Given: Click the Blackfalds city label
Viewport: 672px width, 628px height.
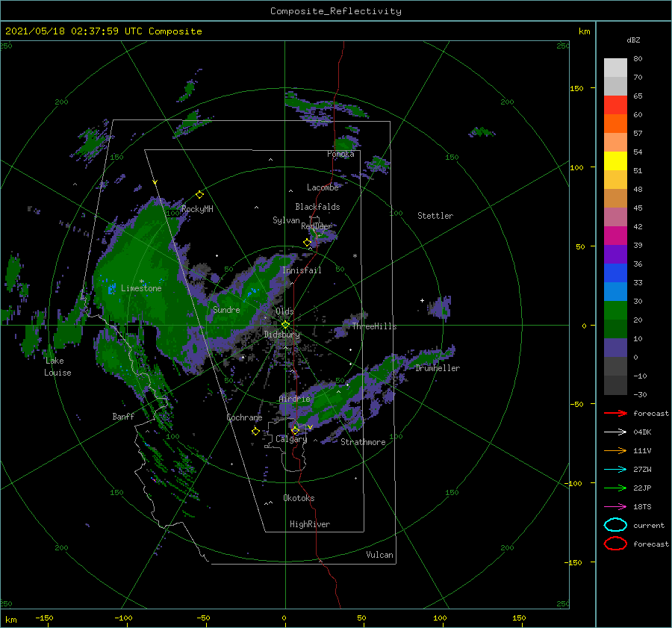Looking at the screenshot, I should [317, 207].
